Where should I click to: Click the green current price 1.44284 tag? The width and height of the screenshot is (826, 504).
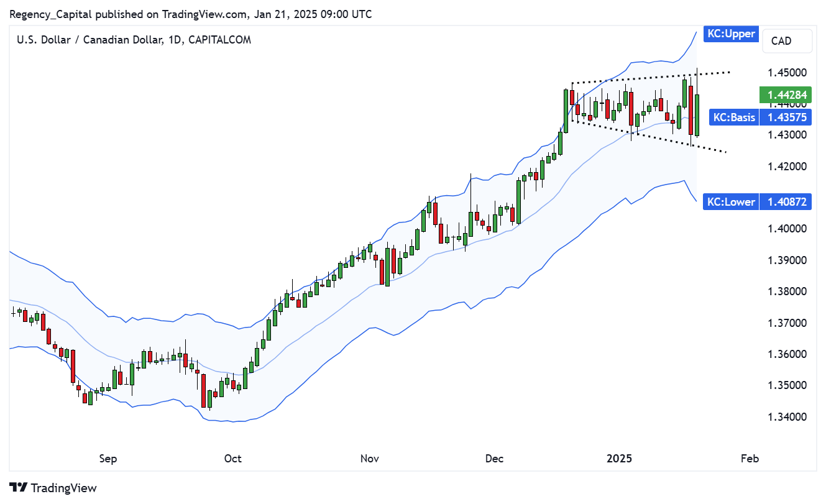click(x=786, y=95)
